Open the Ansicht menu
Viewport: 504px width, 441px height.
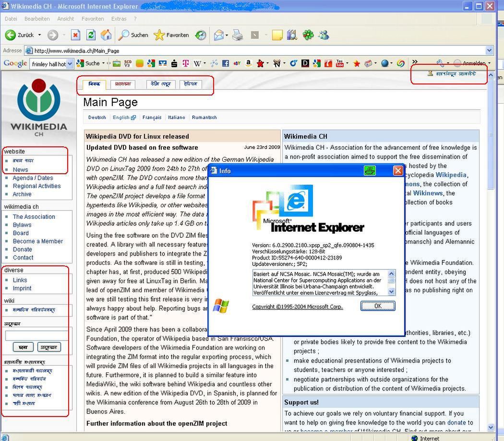(66, 19)
